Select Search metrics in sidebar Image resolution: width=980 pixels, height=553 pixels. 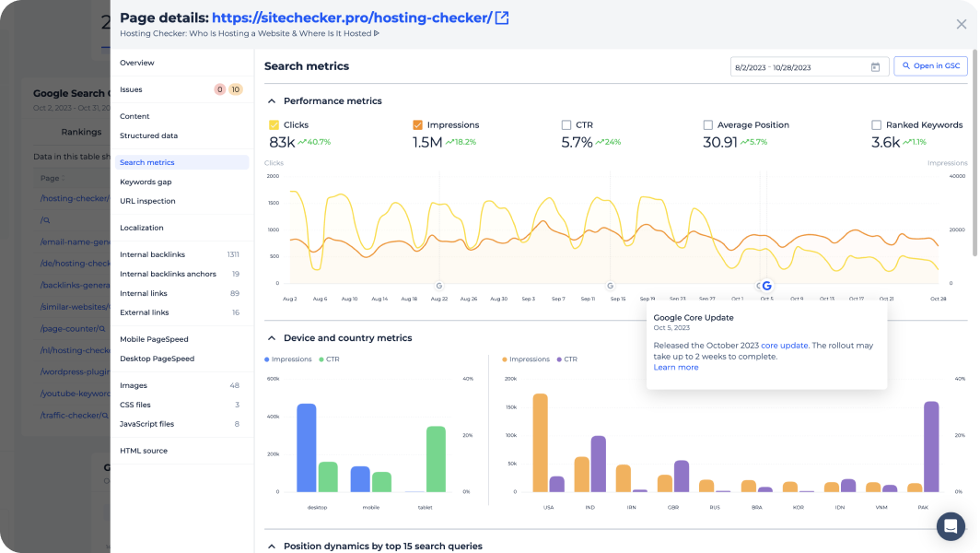pos(181,162)
